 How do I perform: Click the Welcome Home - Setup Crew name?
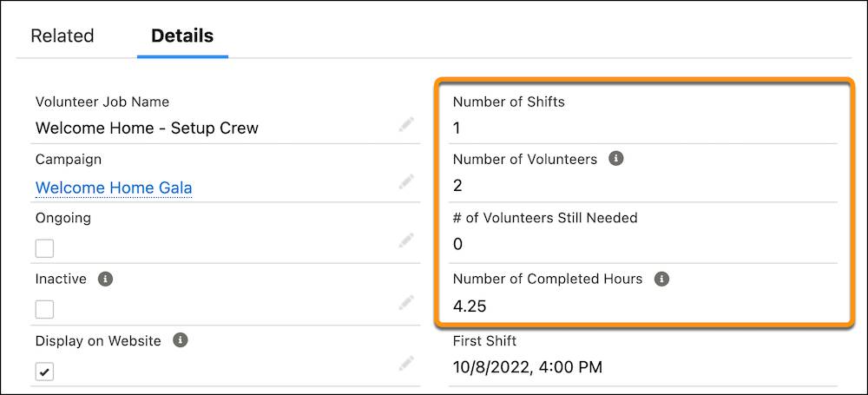[x=147, y=128]
